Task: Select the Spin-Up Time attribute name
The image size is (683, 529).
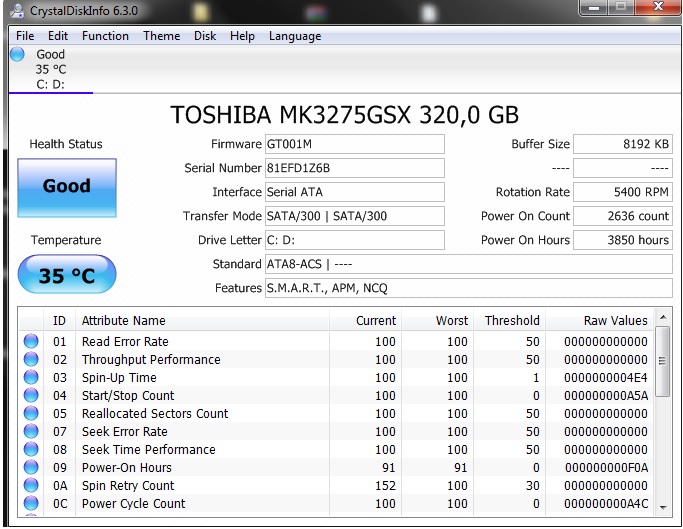Action: [119, 377]
